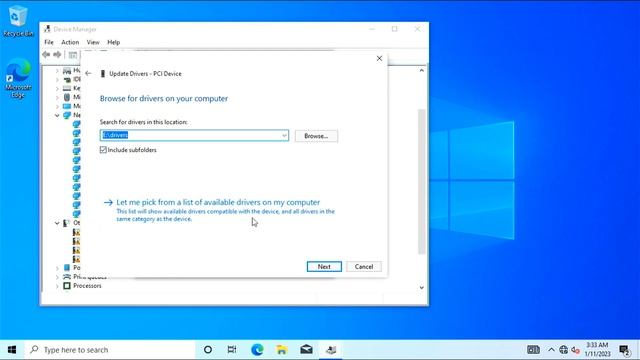This screenshot has width=640, height=360.
Task: Select the Monitors category icon in device tree
Action: pos(67,106)
